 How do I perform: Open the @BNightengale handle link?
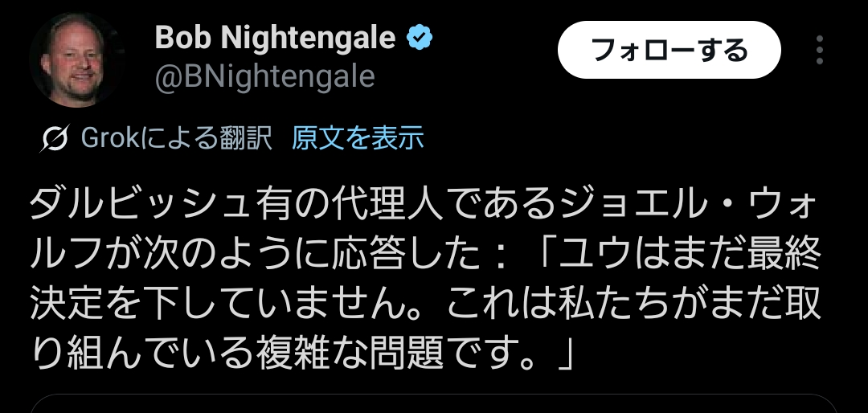click(x=264, y=76)
